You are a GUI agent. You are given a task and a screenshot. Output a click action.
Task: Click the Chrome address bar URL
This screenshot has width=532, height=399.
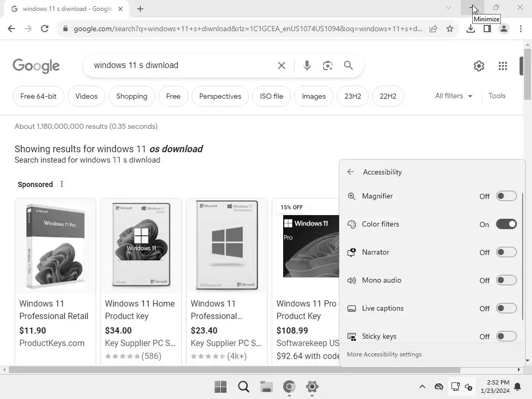[248, 29]
